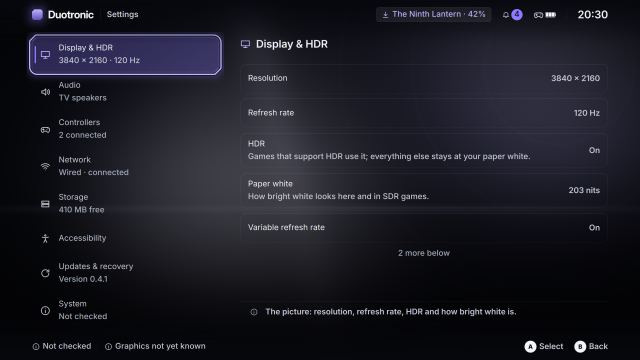
Task: Click the Display & HDR panel heading
Action: tap(291, 44)
